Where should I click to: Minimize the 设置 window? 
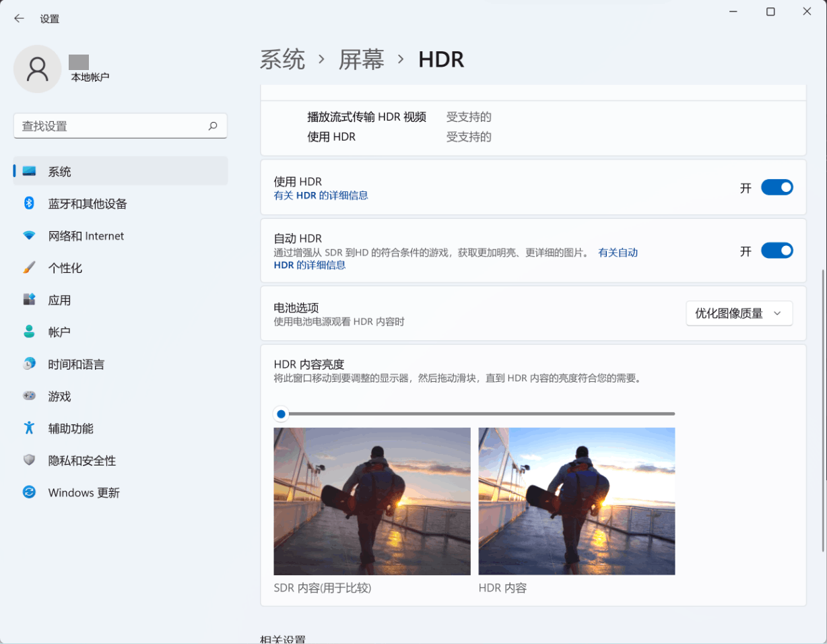tap(734, 11)
